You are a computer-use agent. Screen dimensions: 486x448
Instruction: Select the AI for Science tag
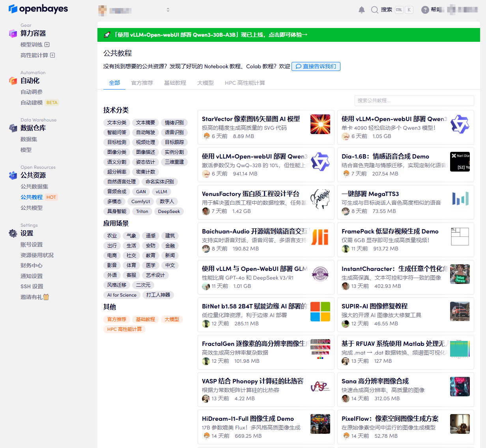coord(122,295)
